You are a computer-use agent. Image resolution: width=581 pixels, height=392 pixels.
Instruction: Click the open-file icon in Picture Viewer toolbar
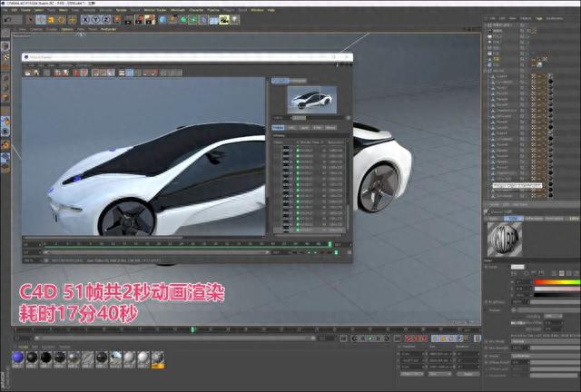pyautogui.click(x=28, y=73)
